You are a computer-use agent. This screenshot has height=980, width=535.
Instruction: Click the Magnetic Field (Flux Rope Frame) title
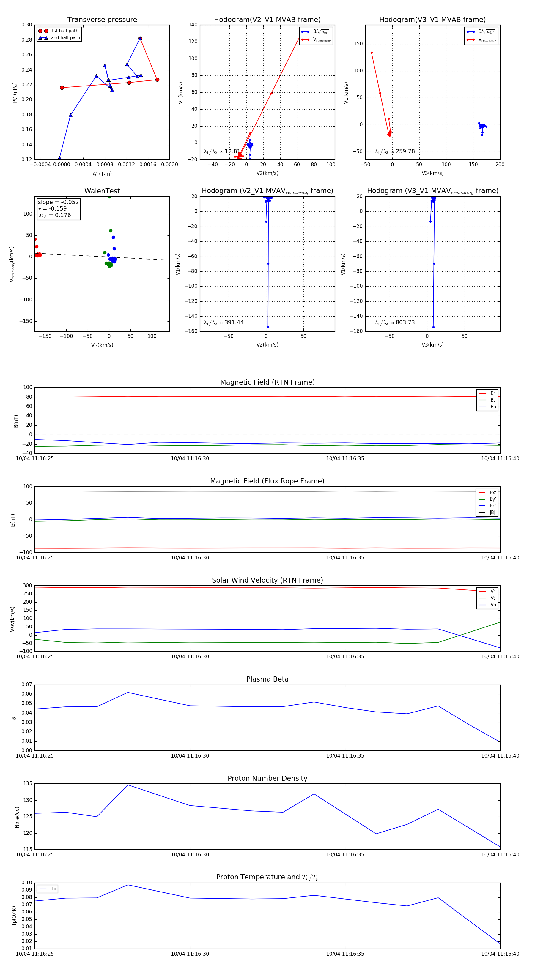[x=267, y=481]
